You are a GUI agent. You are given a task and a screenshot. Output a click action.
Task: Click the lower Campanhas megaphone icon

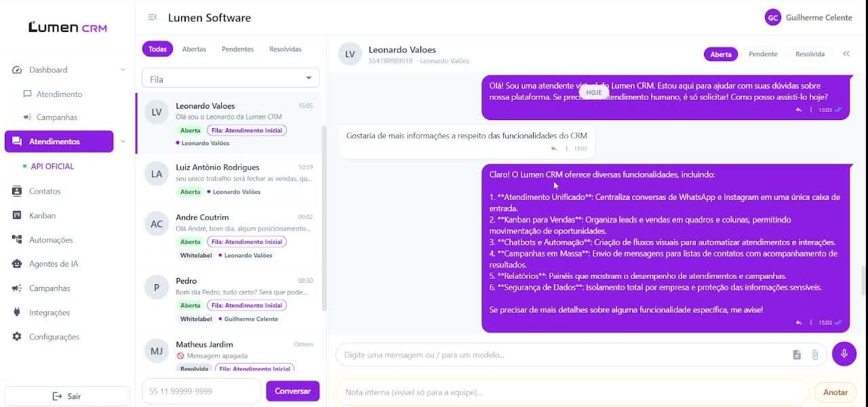click(17, 288)
